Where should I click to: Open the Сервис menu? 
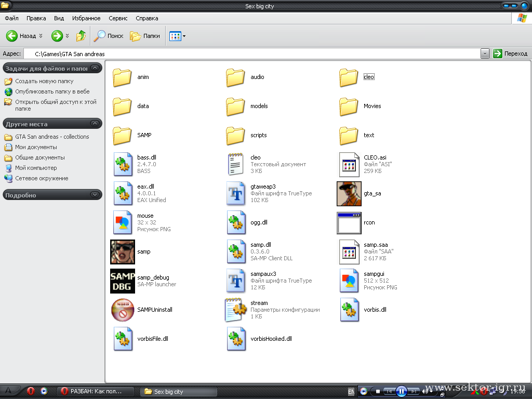tap(118, 18)
